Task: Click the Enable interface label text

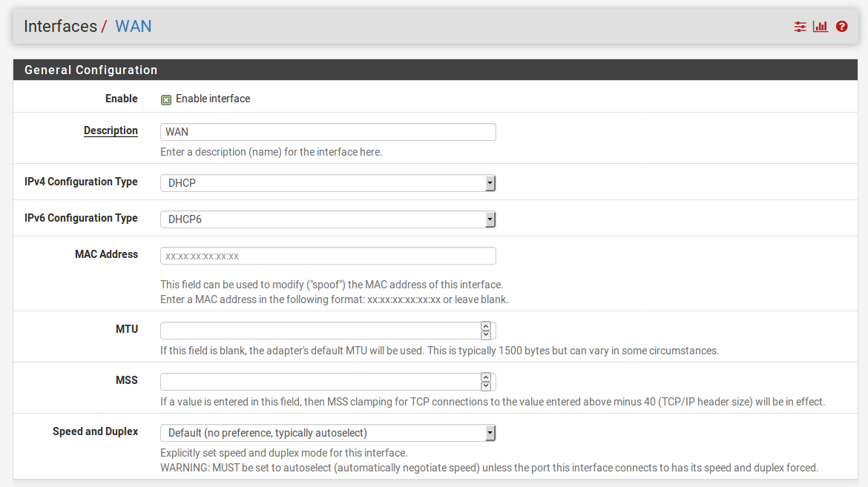Action: [213, 99]
